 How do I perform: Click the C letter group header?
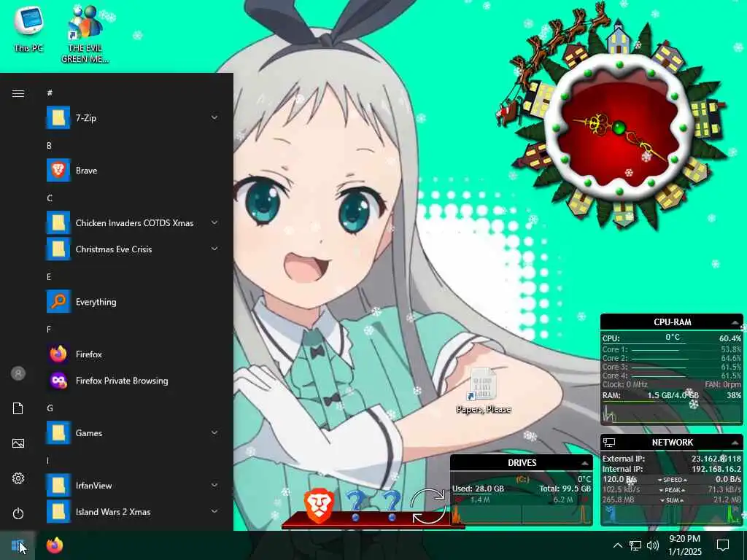click(50, 198)
